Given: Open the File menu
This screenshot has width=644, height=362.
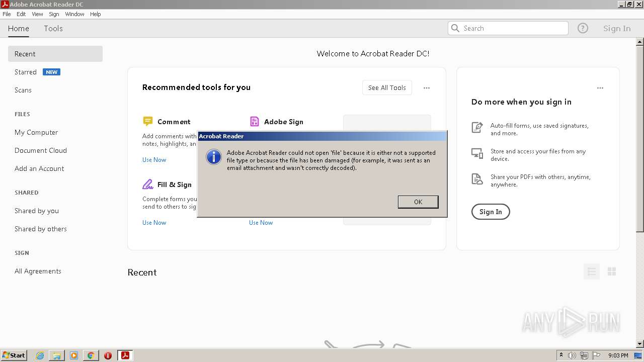Looking at the screenshot, I should click(7, 14).
